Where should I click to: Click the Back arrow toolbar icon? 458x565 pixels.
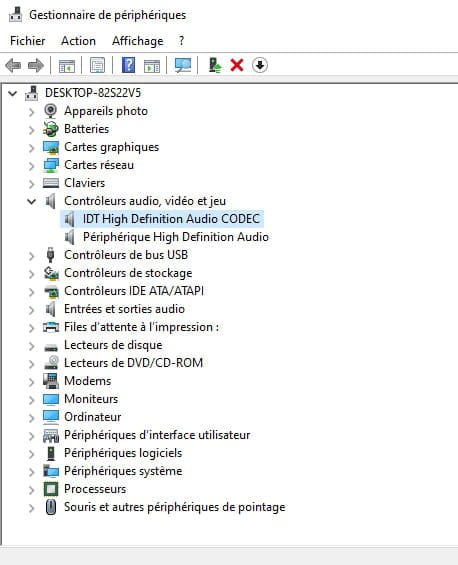(13, 66)
